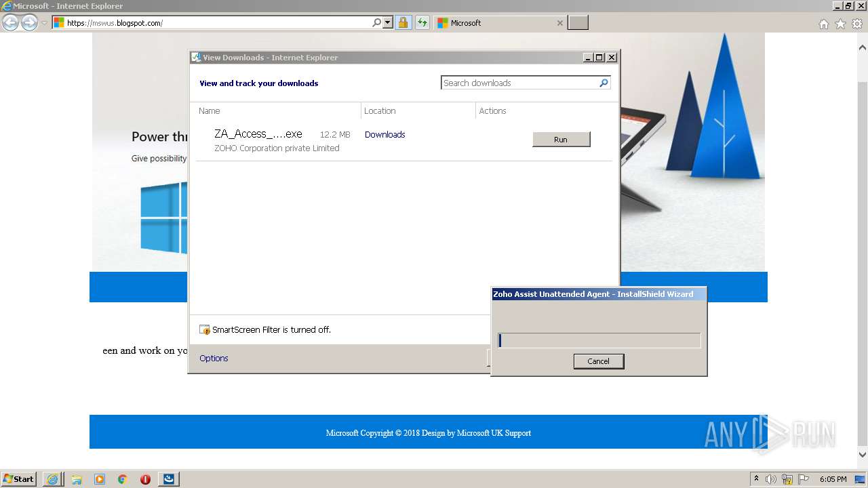Open Favorites star icon

(840, 24)
